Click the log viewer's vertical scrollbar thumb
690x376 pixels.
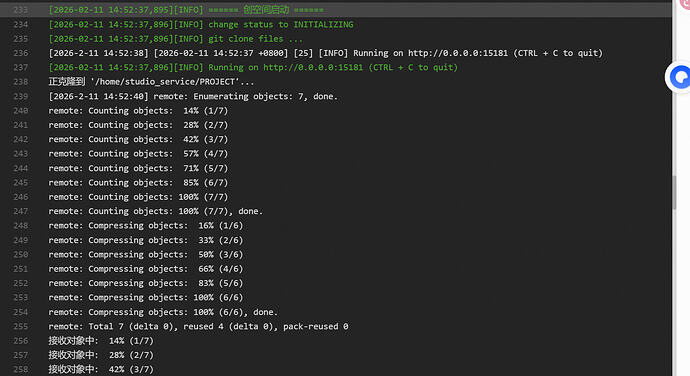coord(674,192)
